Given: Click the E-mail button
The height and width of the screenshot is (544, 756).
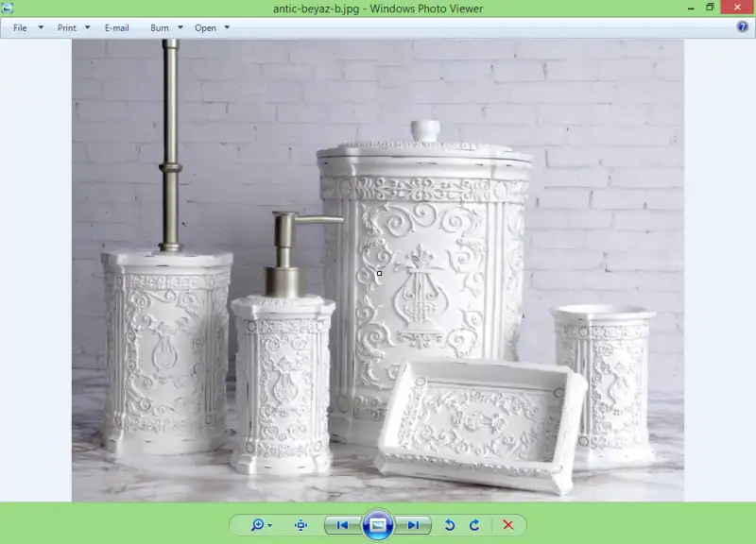Looking at the screenshot, I should pos(117,28).
